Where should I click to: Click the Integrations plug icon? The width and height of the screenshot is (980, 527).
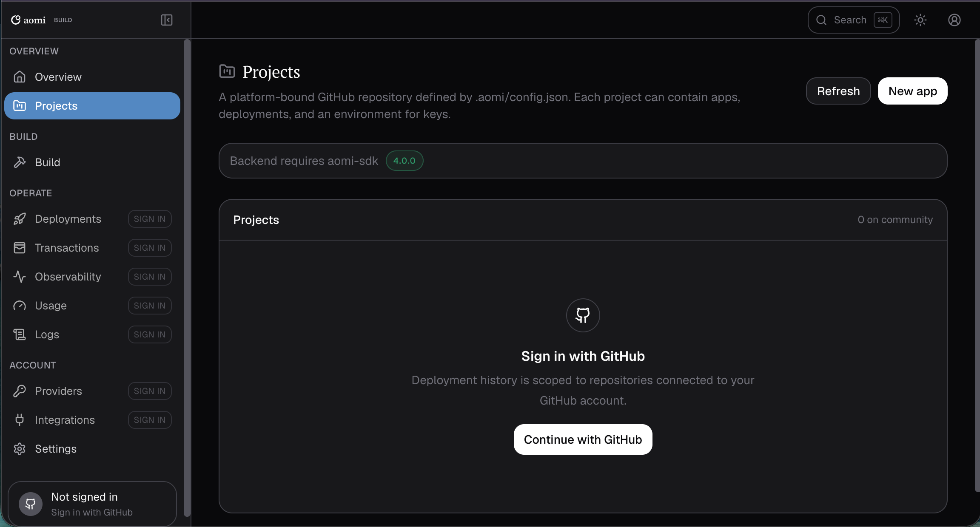[x=20, y=420]
